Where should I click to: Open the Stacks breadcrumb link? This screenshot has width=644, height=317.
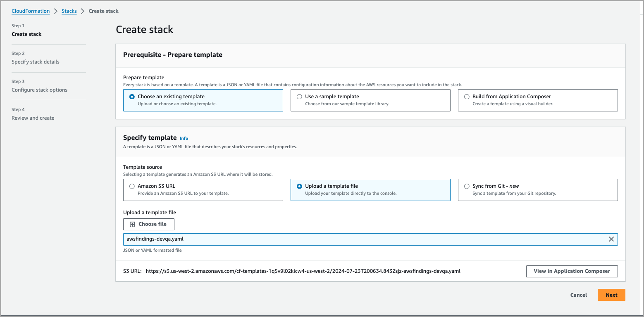[x=69, y=11]
